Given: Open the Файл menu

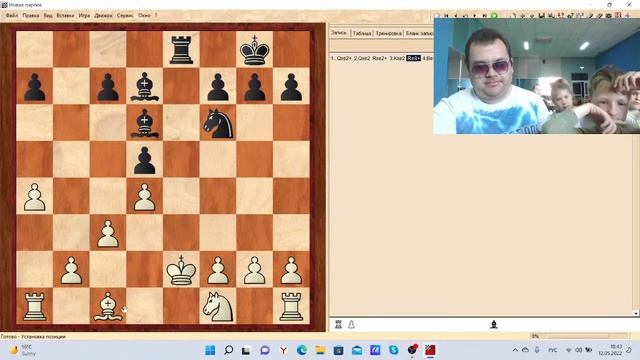Looking at the screenshot, I should (x=12, y=16).
